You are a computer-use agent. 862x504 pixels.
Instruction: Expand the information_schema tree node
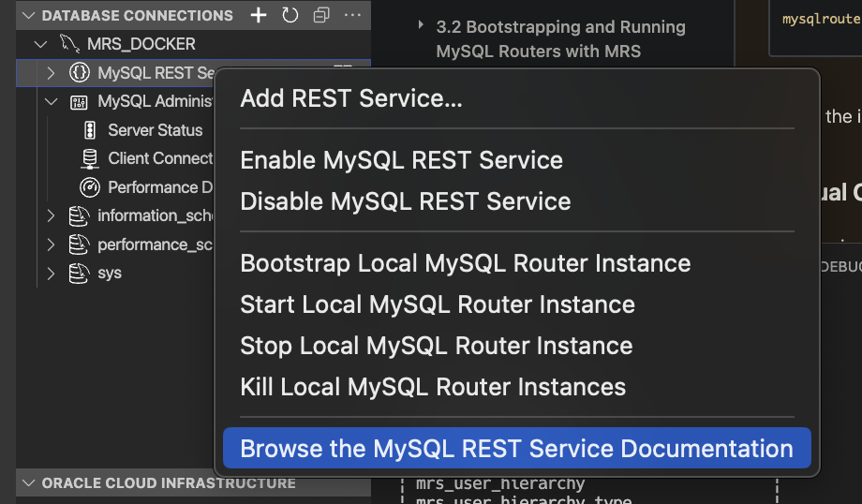[x=52, y=216]
